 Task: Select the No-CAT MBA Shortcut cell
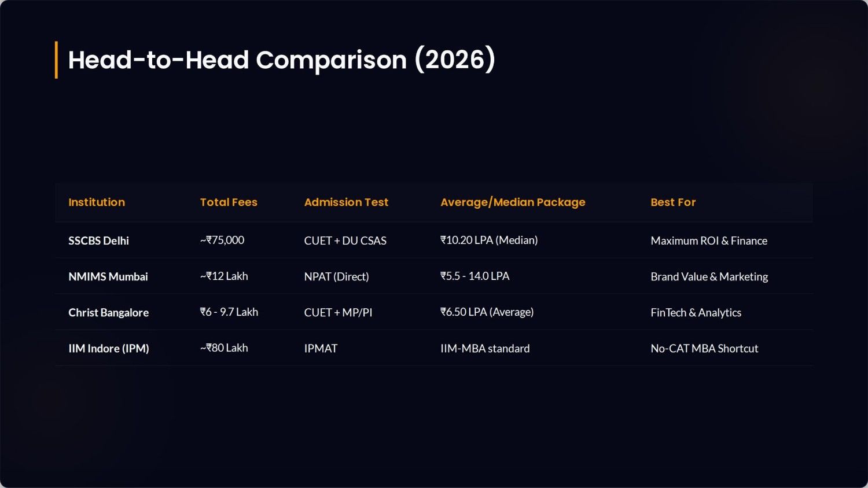(x=704, y=348)
